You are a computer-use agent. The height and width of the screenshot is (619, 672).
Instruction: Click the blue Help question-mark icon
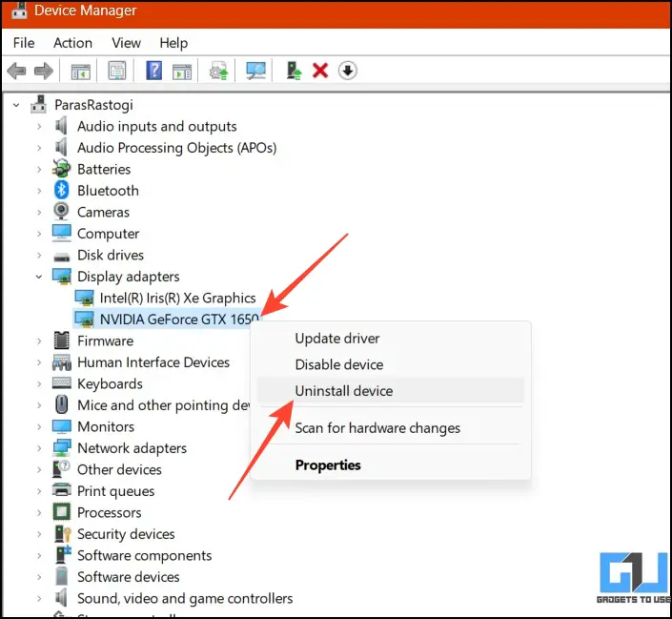tap(153, 71)
